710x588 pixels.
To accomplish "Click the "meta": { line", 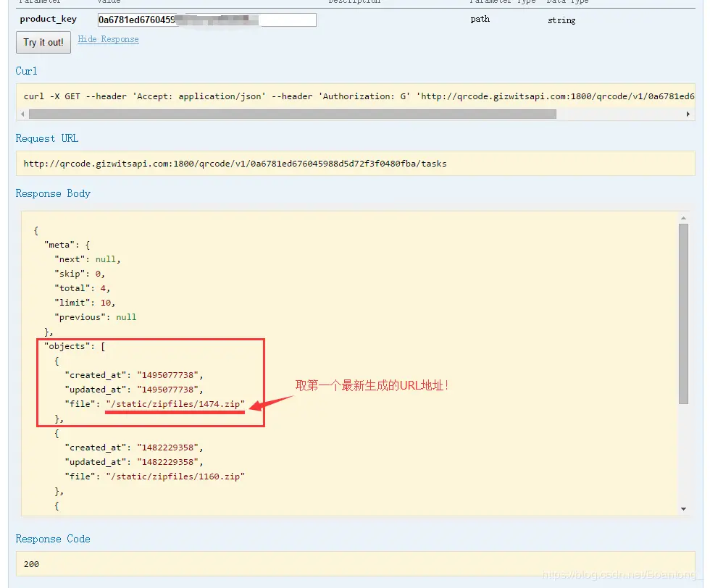I will tap(67, 245).
